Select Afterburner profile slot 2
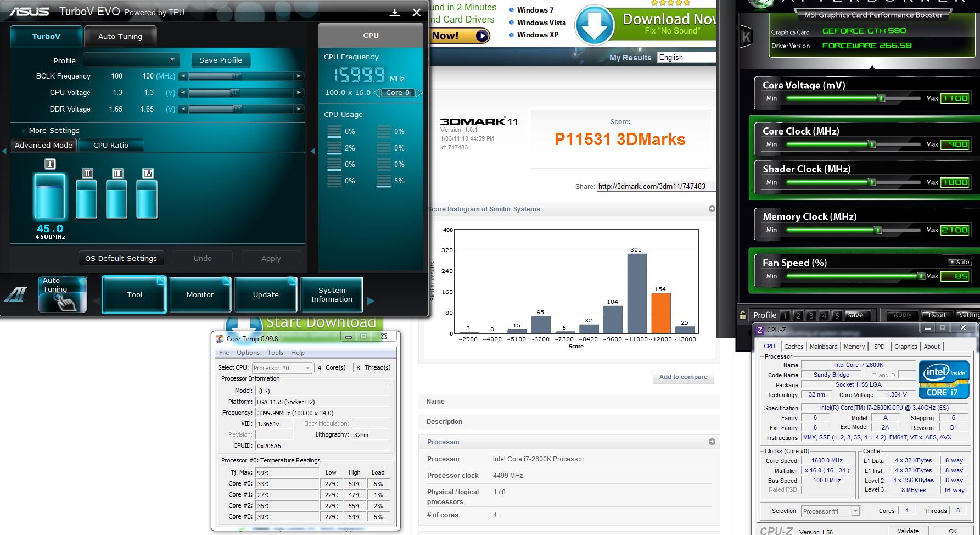Image resolution: width=980 pixels, height=535 pixels. (798, 315)
